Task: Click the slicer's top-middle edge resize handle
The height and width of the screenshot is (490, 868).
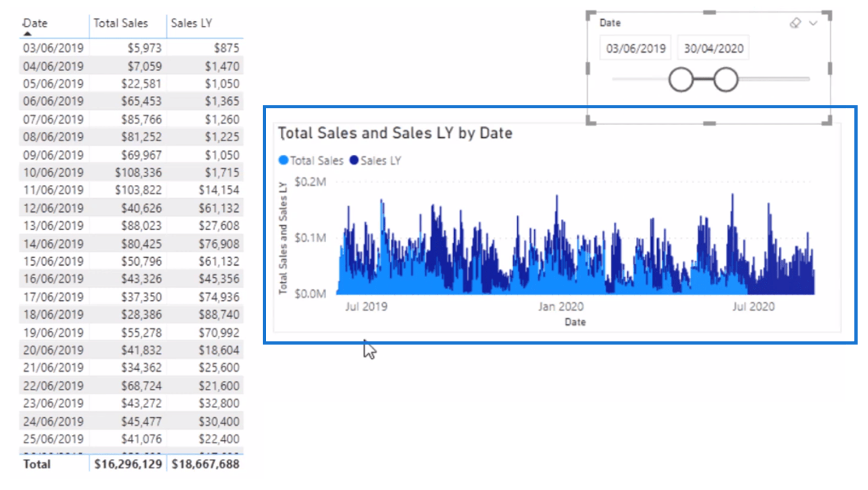Action: pyautogui.click(x=709, y=12)
